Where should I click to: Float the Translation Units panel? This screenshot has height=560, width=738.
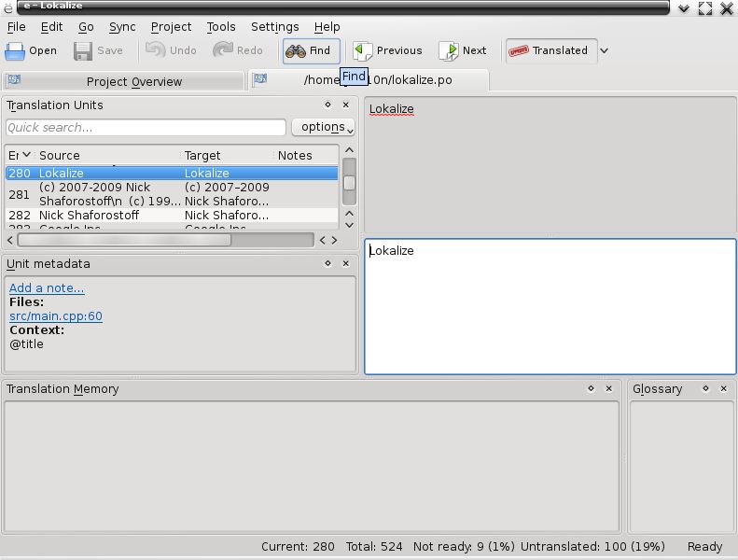tap(328, 105)
